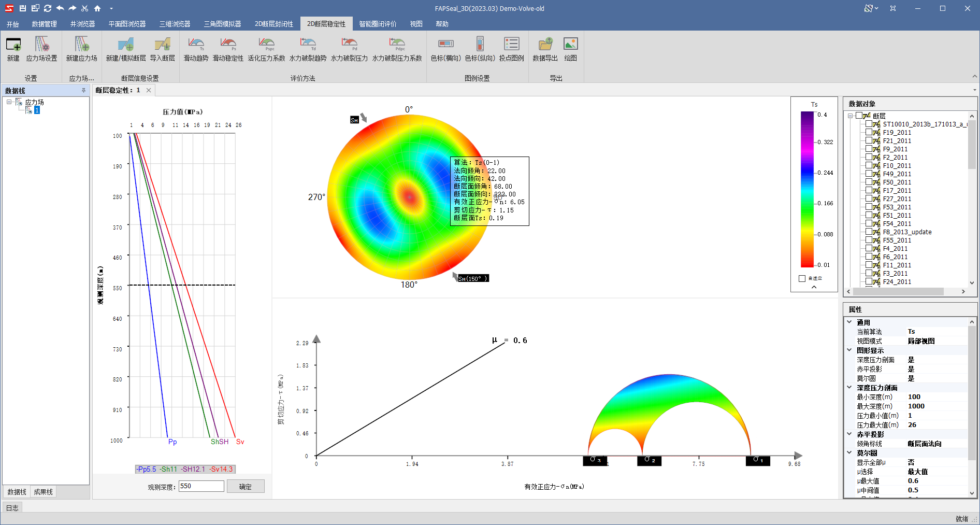This screenshot has height=525, width=980.
Task: Select the 水力破裂压力 Pd method
Action: click(x=350, y=49)
